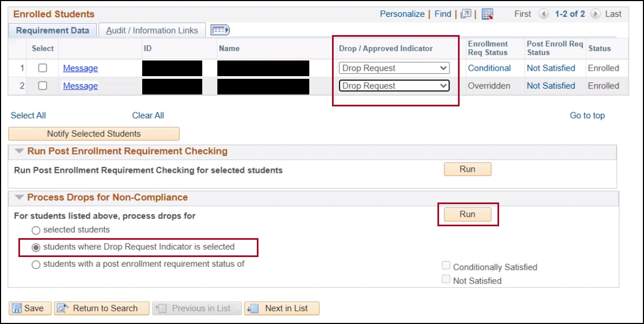Choose 'selected students' radio option

pos(36,231)
